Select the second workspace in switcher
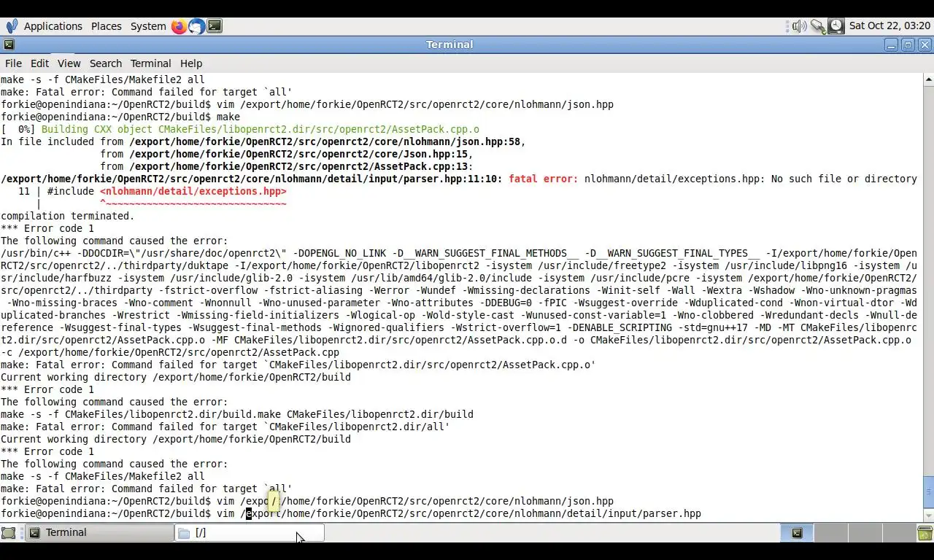This screenshot has width=934, height=560. click(830, 533)
